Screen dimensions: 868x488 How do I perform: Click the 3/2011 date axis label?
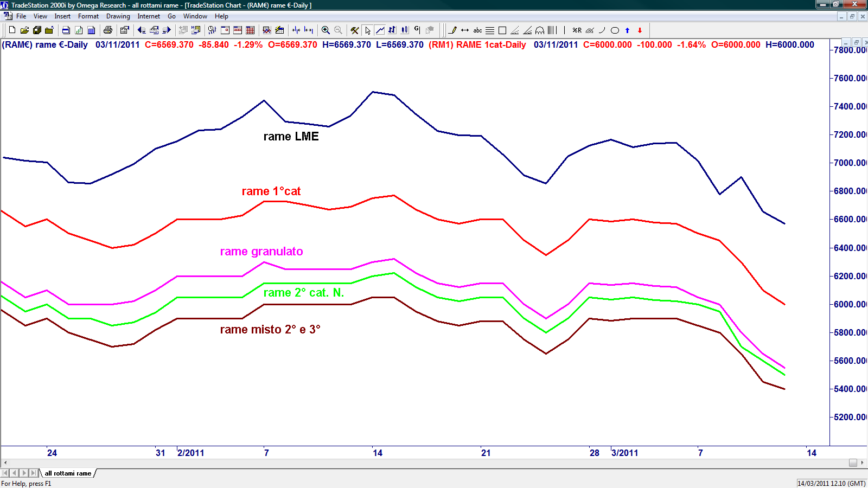pos(625,453)
